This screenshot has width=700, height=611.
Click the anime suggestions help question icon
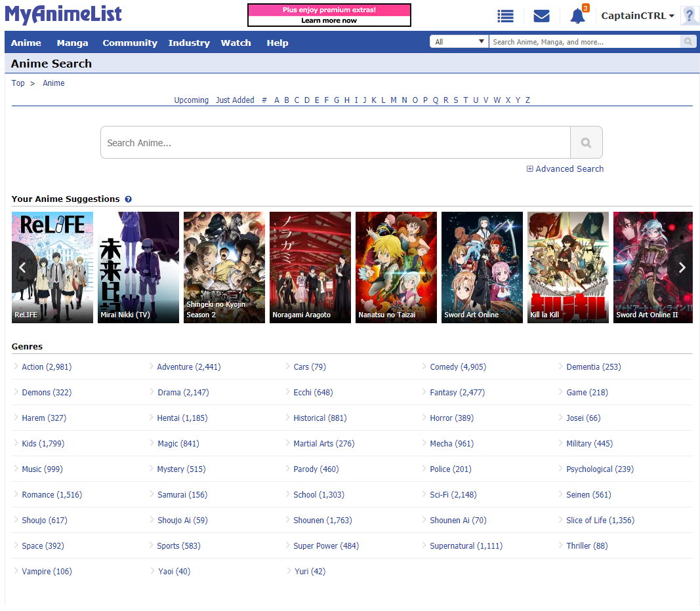[x=129, y=199]
